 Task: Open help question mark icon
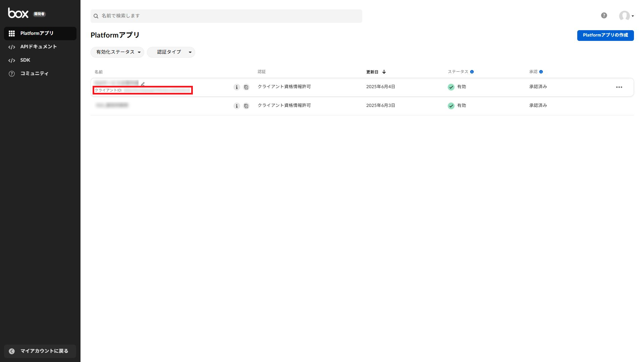pyautogui.click(x=604, y=15)
